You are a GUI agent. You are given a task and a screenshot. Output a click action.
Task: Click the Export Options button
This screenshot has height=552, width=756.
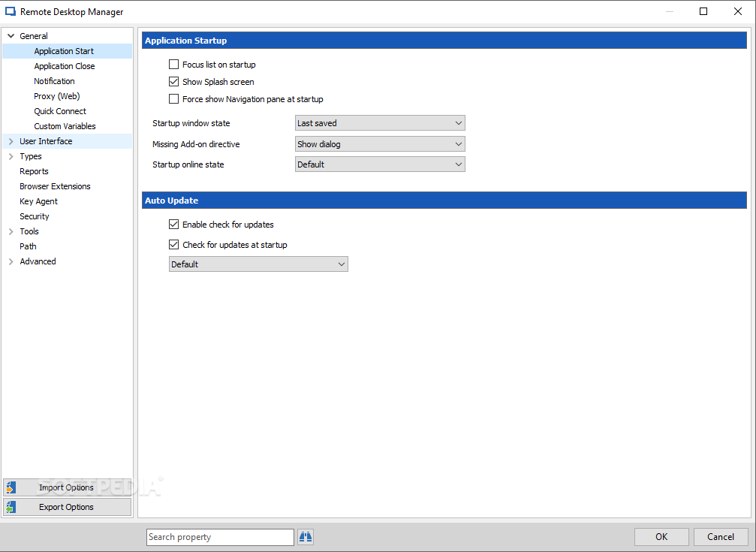tap(67, 507)
